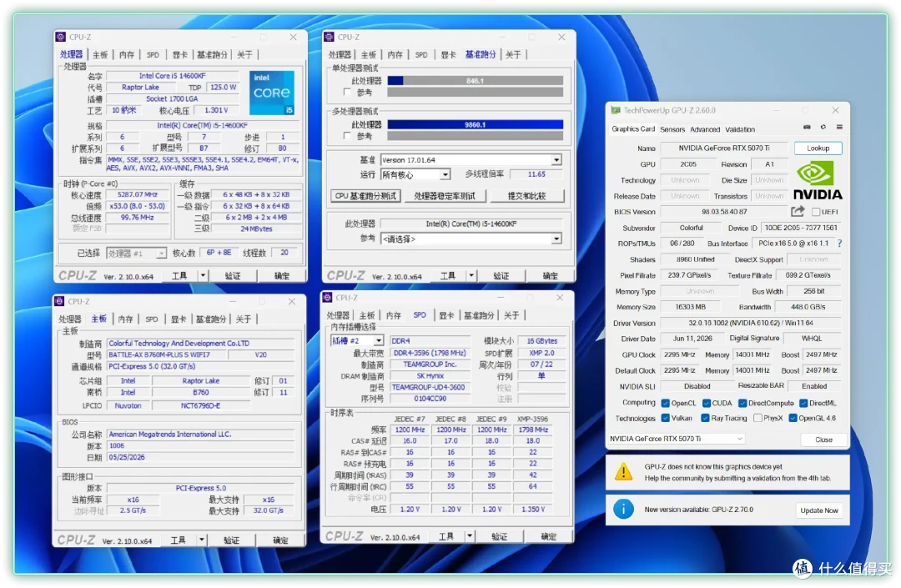Viewport: 901px width, 588px height.
Task: Click app icon of CPU-Z benchmark window
Action: pos(330,37)
